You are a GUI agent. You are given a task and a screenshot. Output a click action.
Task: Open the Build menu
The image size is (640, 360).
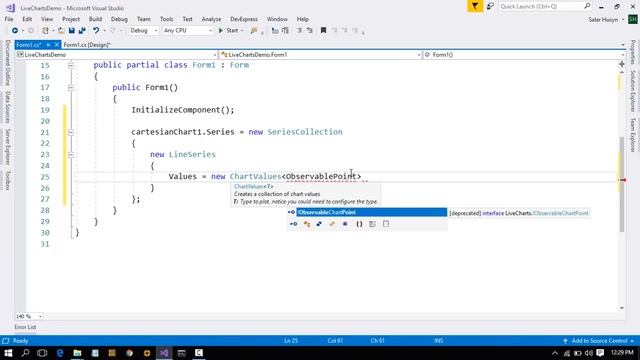pyautogui.click(x=95, y=19)
